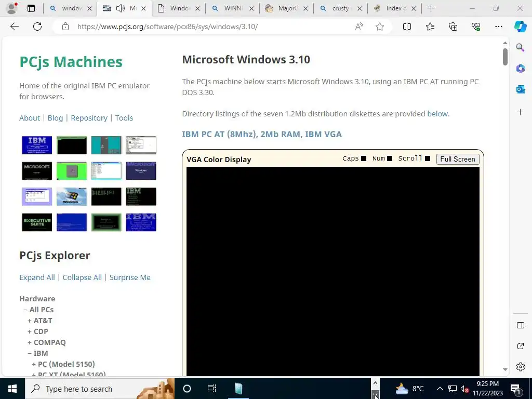Open split screen icon in toolbar
Screen dimensions: 532x399
(407, 26)
